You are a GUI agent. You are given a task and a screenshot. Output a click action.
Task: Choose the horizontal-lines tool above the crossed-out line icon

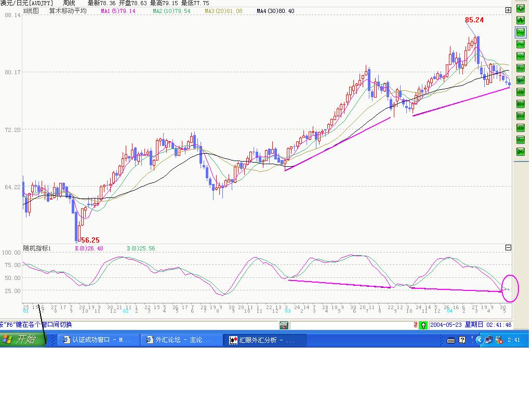click(520, 68)
